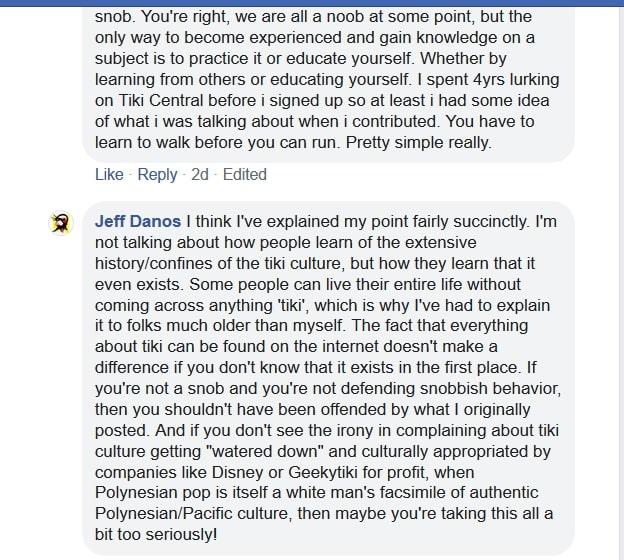Like the comment about Tiki Central
This screenshot has height=560, width=624.
109,174
